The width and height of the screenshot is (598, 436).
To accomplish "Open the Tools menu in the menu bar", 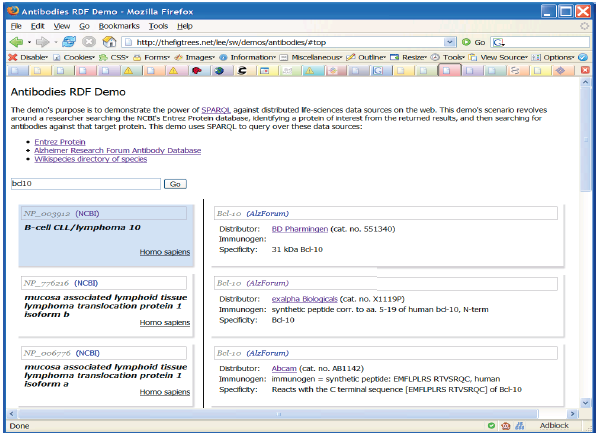I will point(158,26).
